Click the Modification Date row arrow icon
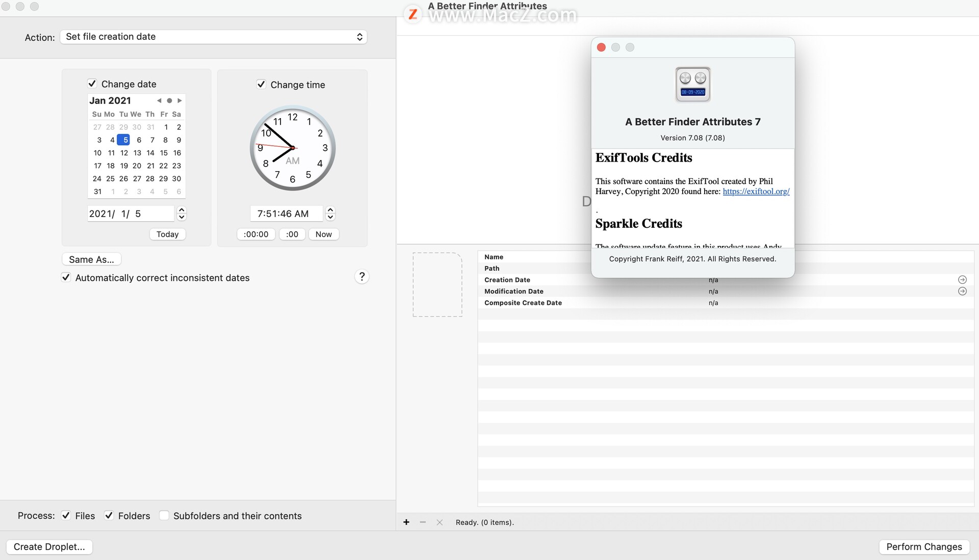 tap(962, 291)
